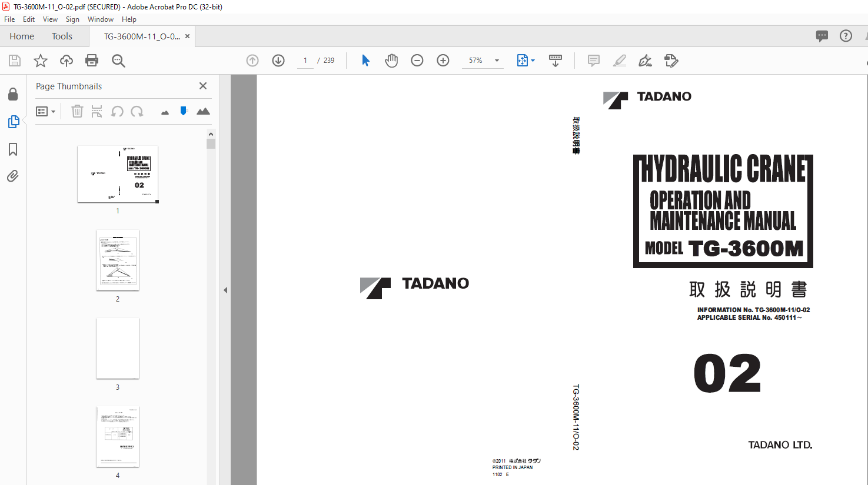Click the page number input field
Viewport: 868px width, 485px height.
305,61
